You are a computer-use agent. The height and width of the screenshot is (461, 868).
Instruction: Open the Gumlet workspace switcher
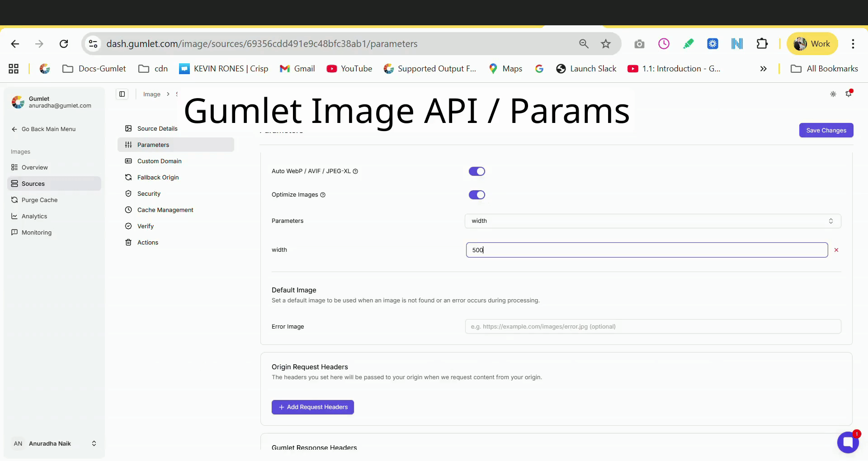click(54, 102)
